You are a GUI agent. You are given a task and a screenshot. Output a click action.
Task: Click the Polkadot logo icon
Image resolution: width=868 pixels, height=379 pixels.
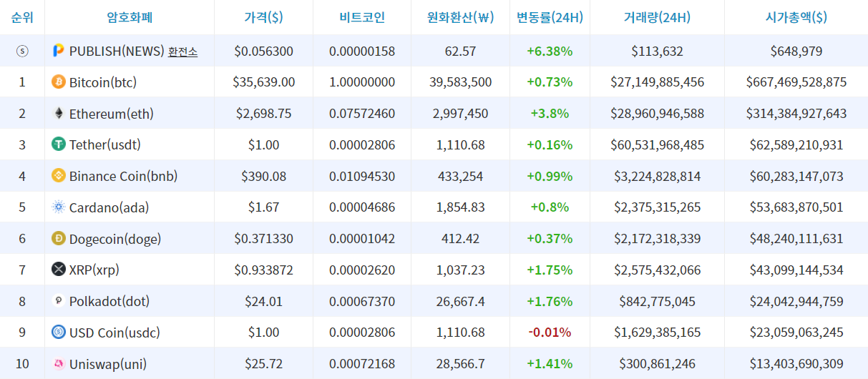pos(59,301)
